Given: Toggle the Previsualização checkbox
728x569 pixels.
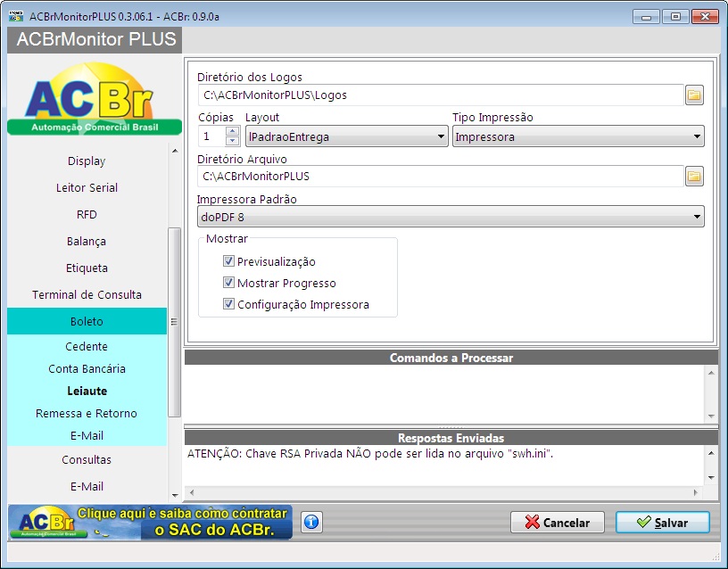Looking at the screenshot, I should pos(228,260).
